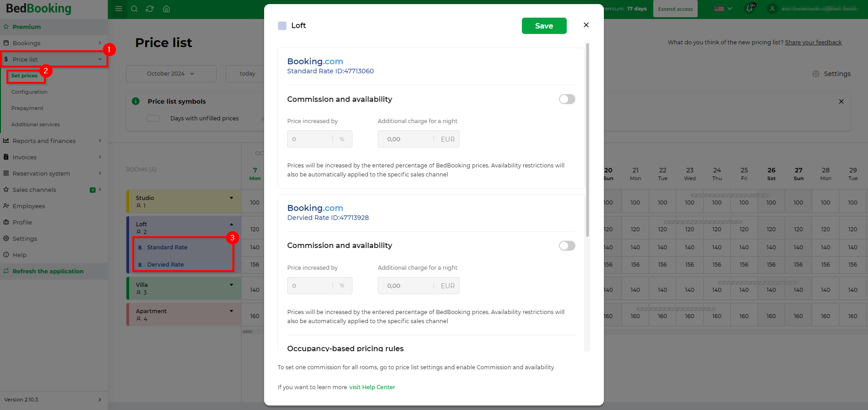
Task: Click Standard Rate price increased by field
Action: coord(320,139)
